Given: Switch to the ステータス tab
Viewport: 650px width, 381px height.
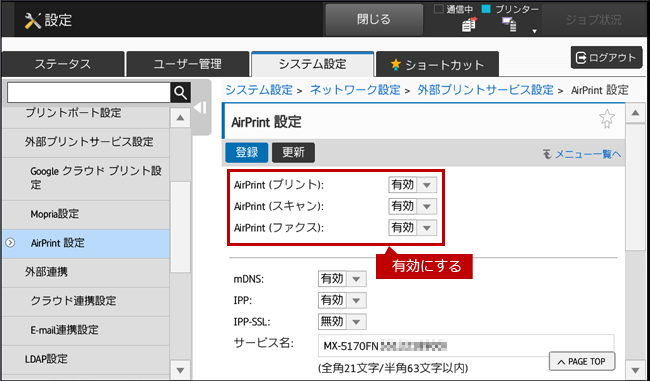Looking at the screenshot, I should pyautogui.click(x=63, y=64).
